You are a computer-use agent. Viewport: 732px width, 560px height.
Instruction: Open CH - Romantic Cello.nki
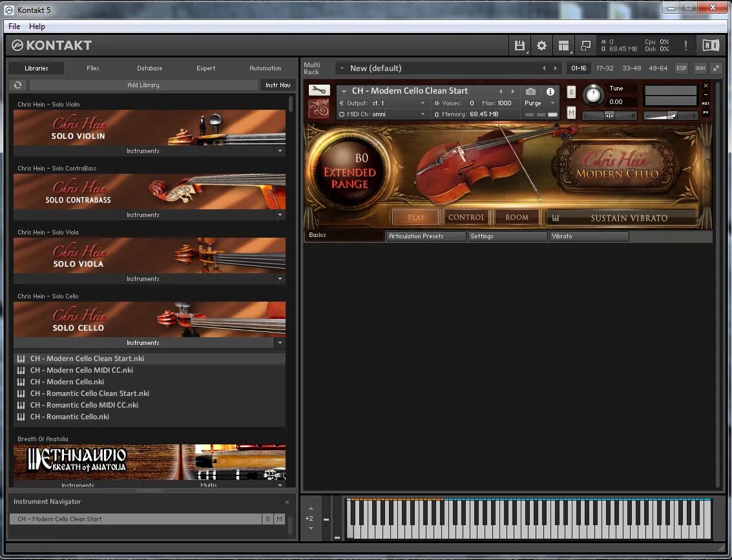click(70, 417)
